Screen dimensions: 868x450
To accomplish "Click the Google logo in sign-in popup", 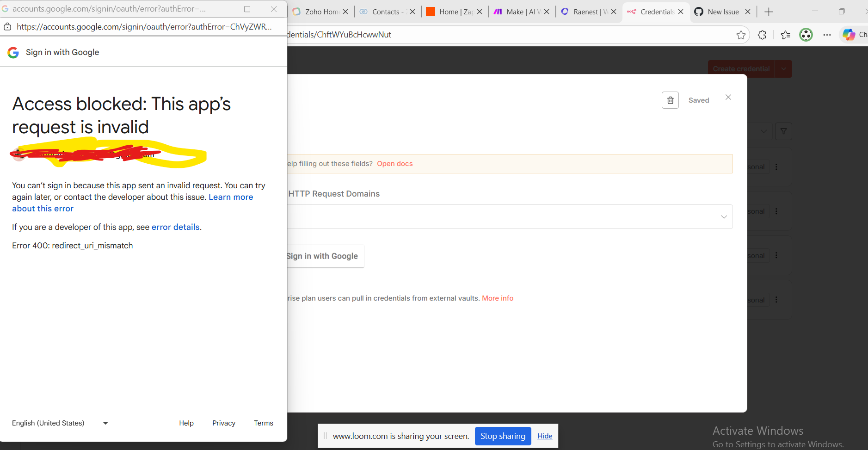I will (x=13, y=53).
